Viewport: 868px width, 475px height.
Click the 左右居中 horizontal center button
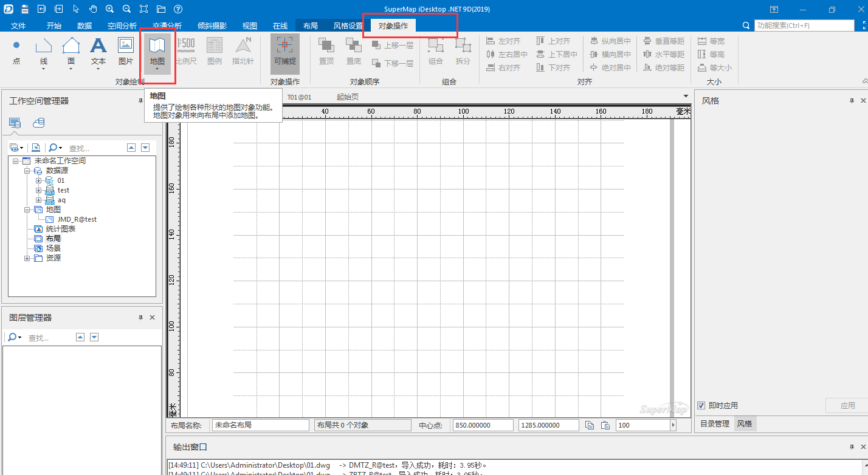click(x=507, y=54)
